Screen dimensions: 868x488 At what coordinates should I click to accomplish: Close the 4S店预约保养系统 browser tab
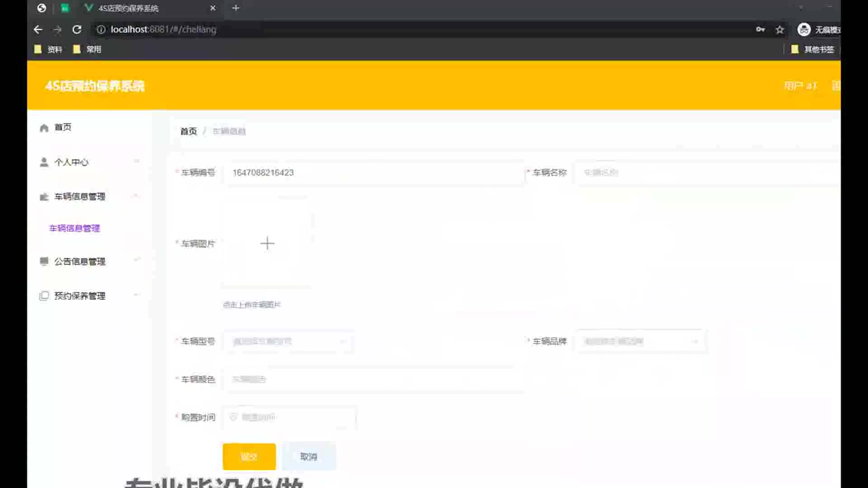[x=213, y=8]
